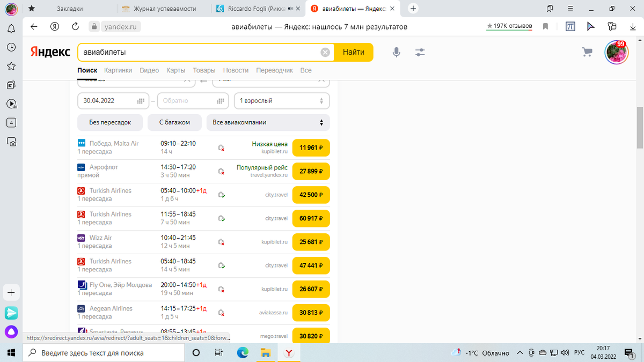Open browser downloads arrow

[634, 26]
